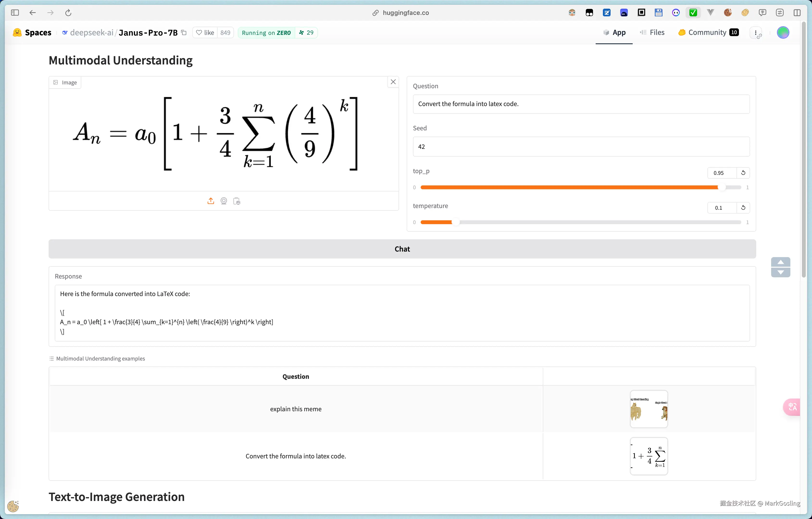Open the three-dot options menu
Viewport: 812px width, 519px height.
(756, 33)
